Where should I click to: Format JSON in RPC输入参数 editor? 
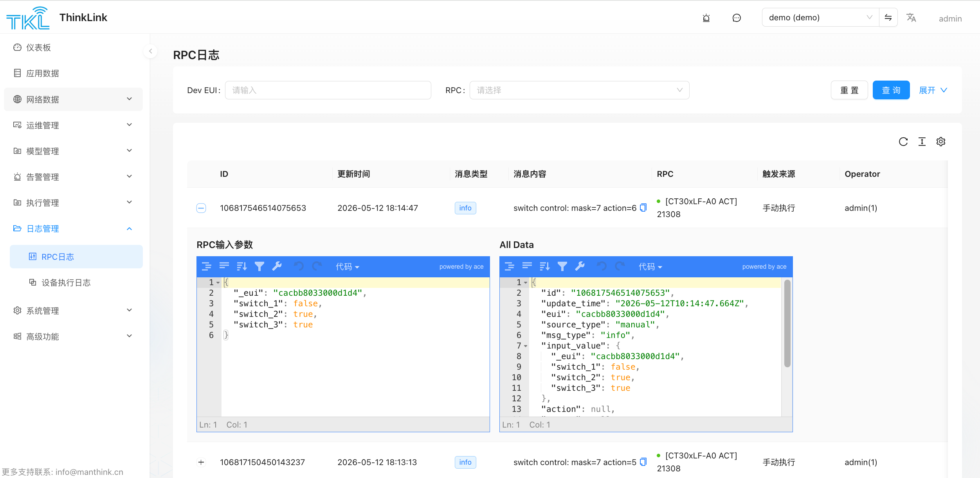(x=207, y=267)
